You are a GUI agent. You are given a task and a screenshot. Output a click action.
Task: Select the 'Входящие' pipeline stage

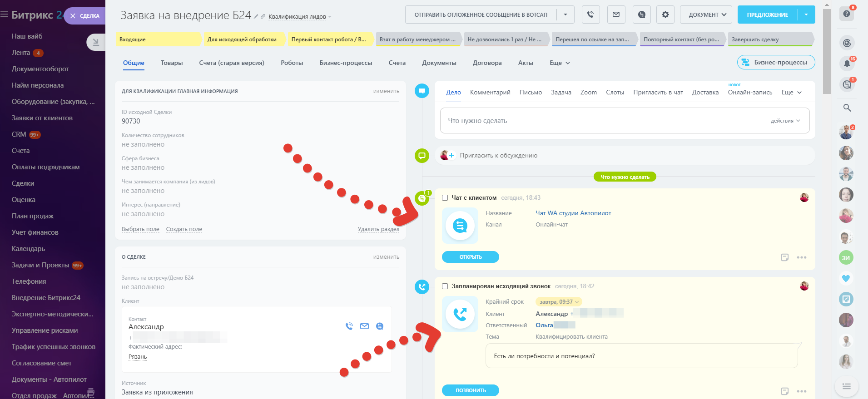[x=158, y=39]
